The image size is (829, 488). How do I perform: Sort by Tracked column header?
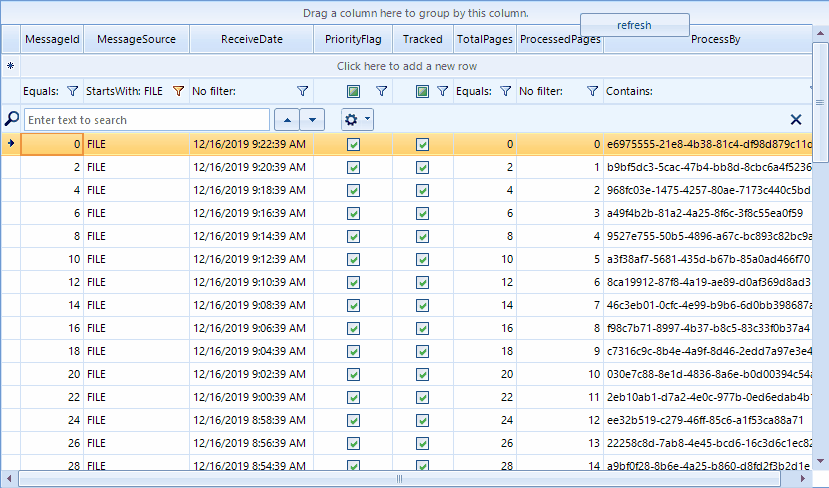tap(422, 39)
